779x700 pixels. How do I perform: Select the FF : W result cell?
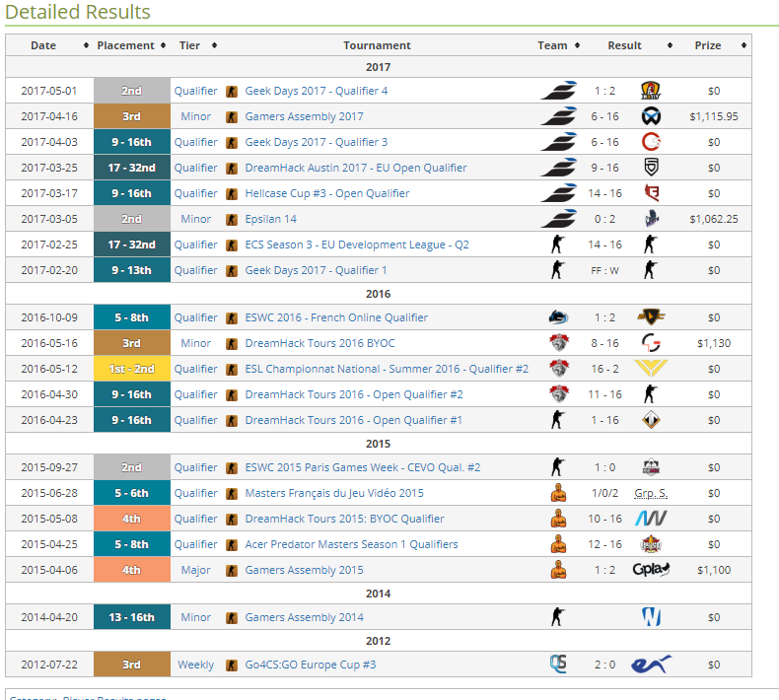coord(604,271)
